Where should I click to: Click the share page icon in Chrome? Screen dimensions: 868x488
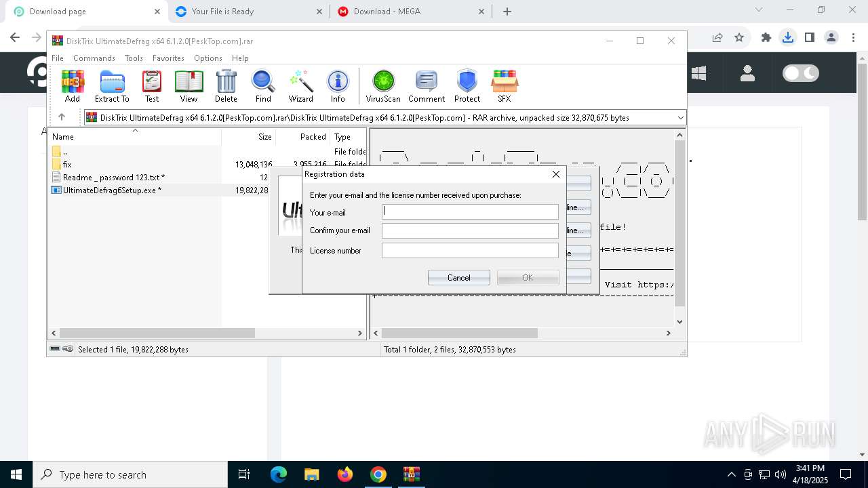tap(717, 38)
